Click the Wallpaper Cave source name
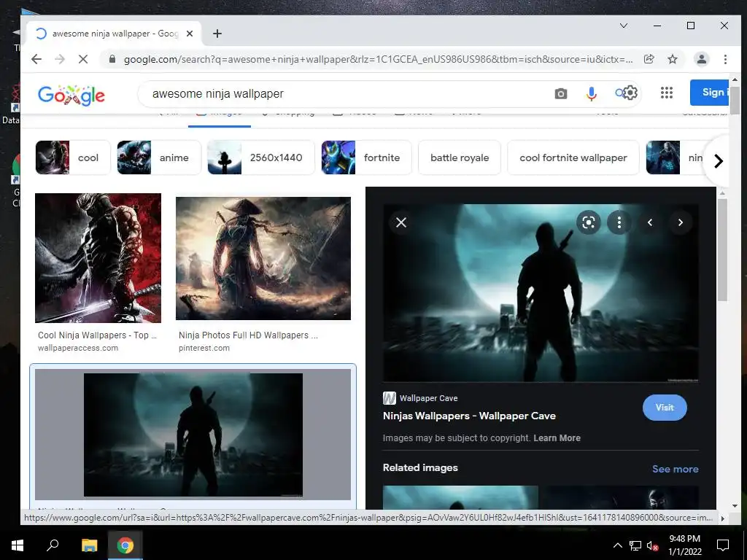This screenshot has width=747, height=560. 428,398
